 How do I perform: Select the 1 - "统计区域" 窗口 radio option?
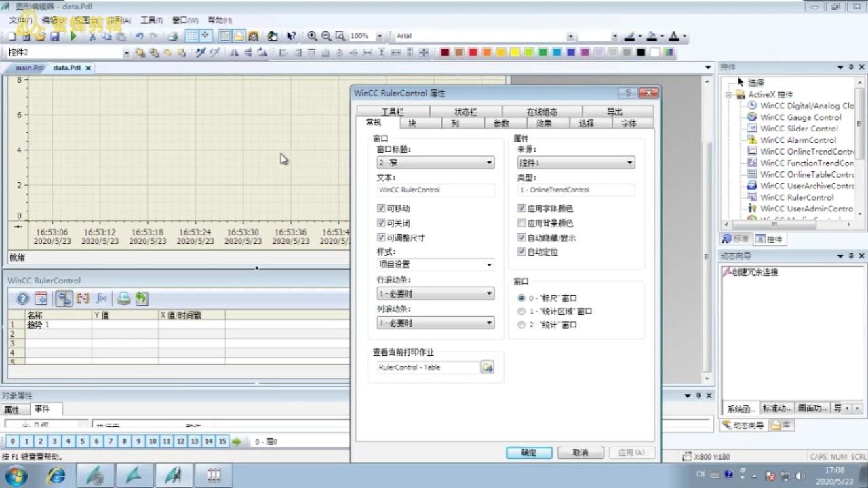(x=521, y=312)
